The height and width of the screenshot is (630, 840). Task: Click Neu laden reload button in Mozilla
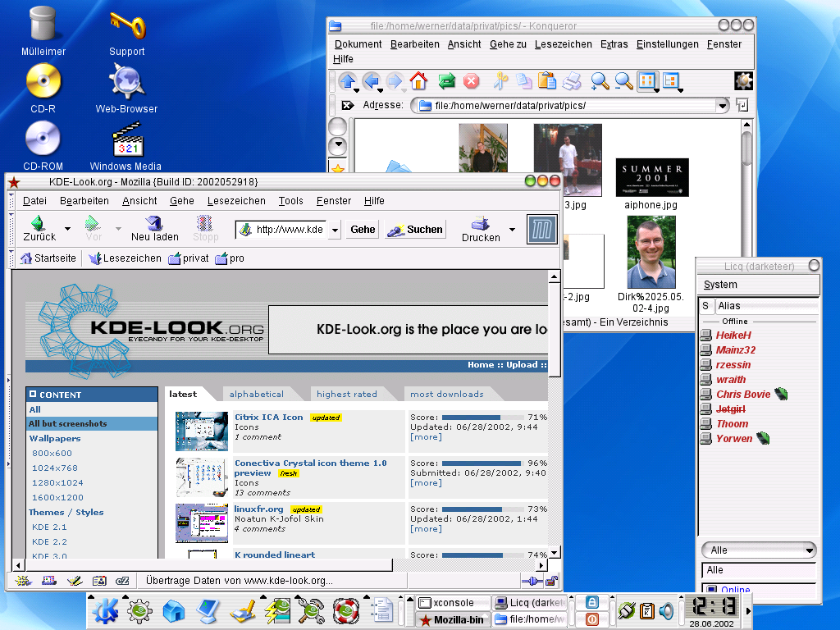click(x=155, y=229)
